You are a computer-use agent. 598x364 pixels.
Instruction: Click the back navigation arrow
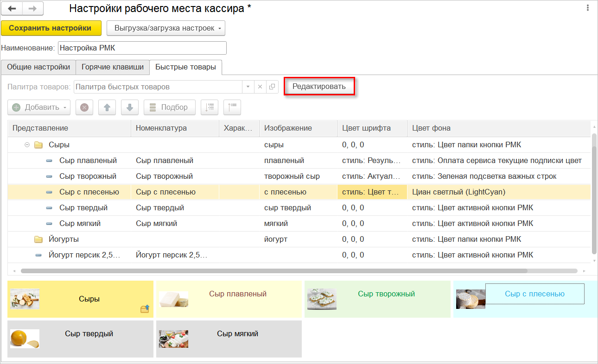tap(13, 9)
